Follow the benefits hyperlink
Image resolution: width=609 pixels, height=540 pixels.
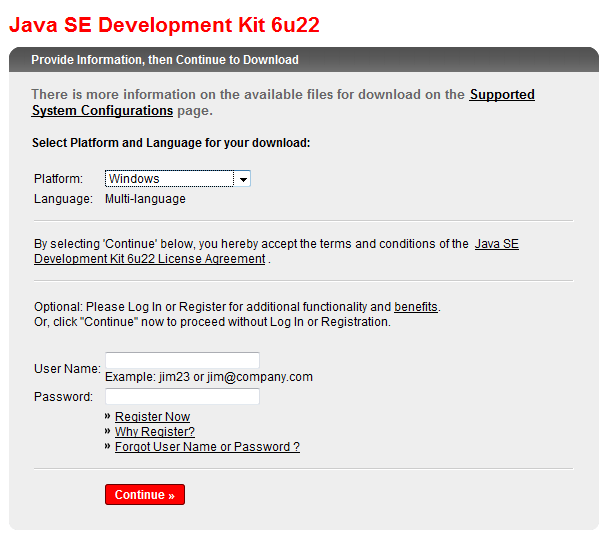[x=415, y=307]
